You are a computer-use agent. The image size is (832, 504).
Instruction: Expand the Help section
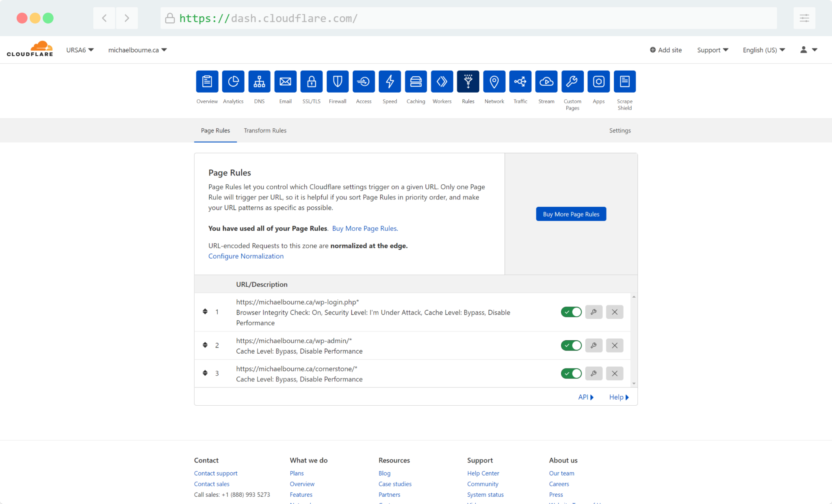click(619, 397)
